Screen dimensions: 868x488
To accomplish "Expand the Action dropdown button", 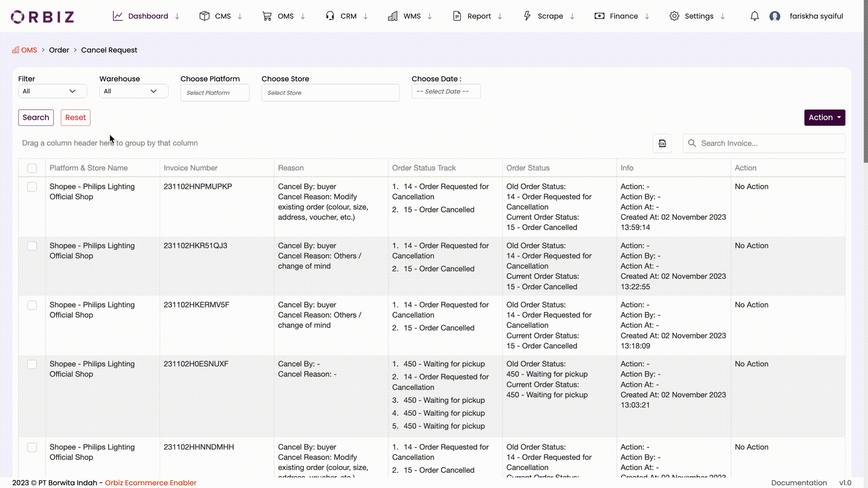I will point(825,117).
